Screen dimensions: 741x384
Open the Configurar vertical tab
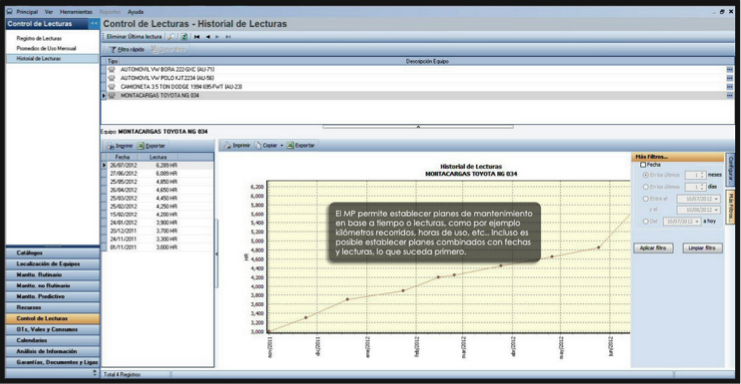coord(730,169)
